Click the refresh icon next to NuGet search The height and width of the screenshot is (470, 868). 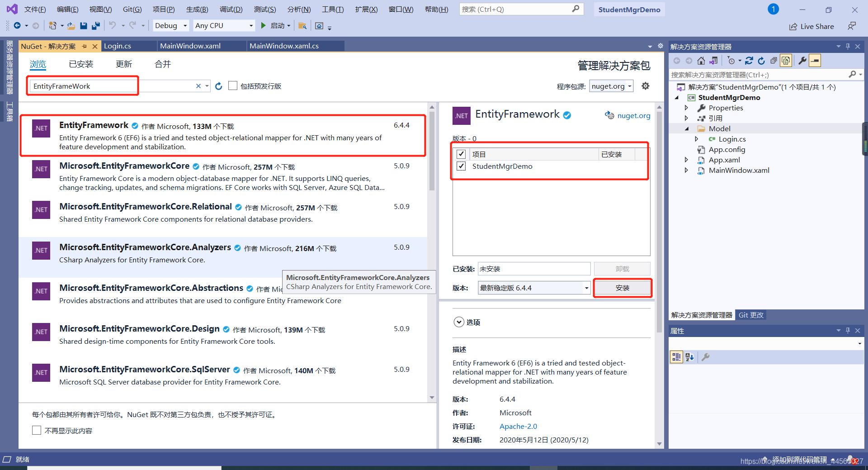coord(219,86)
